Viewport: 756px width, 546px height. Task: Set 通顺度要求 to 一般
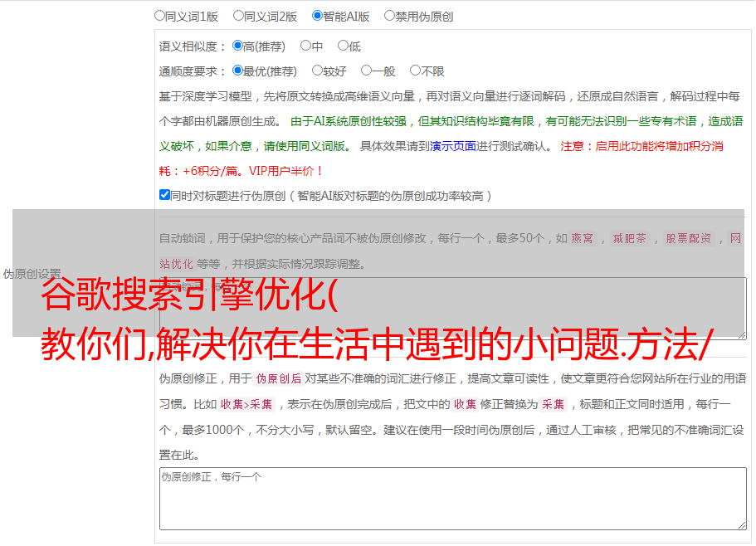(367, 71)
